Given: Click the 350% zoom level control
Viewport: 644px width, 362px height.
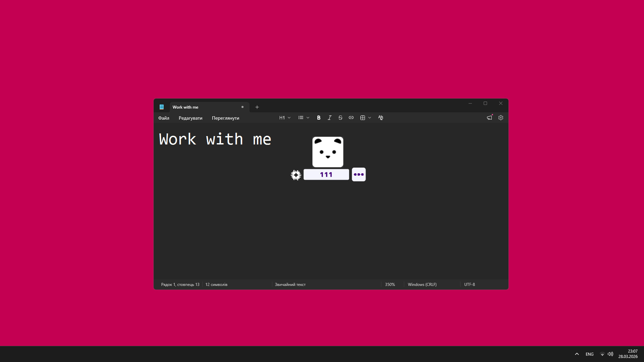Looking at the screenshot, I should 390,284.
